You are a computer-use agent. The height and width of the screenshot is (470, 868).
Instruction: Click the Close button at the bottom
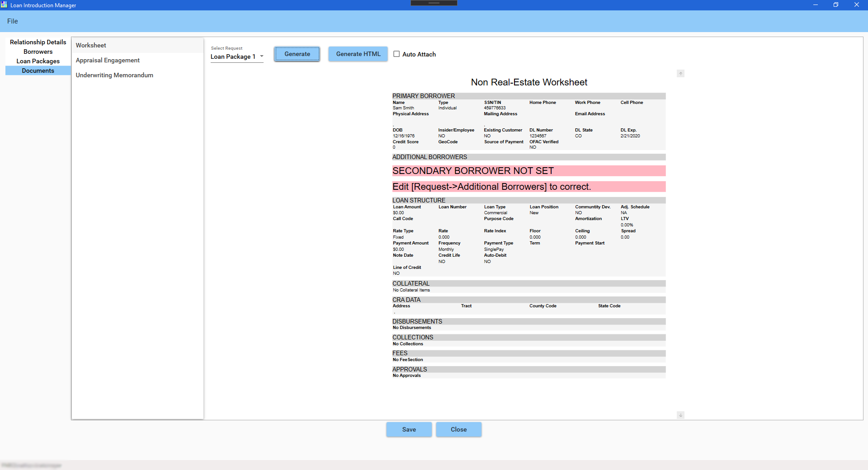[x=458, y=429]
